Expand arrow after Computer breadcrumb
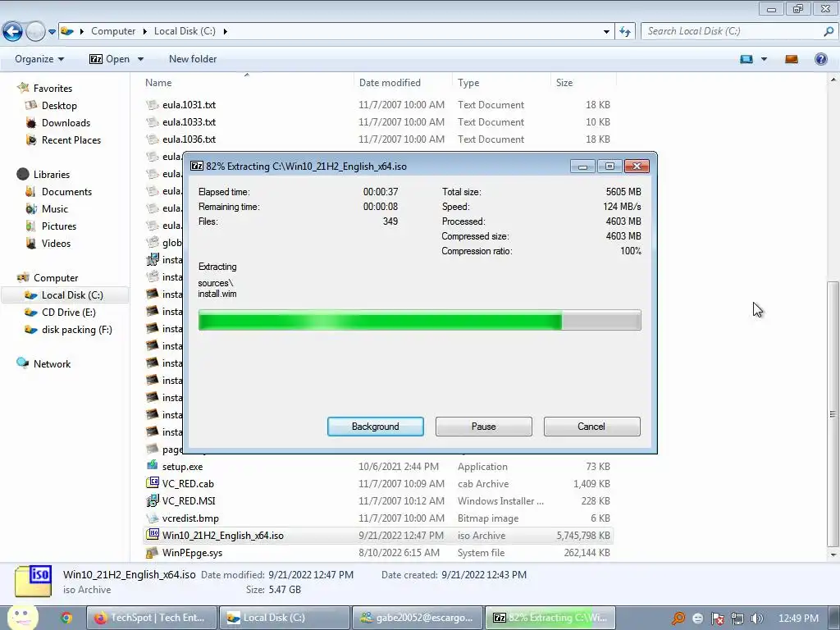Screen dimensions: 840x630 (x=144, y=32)
